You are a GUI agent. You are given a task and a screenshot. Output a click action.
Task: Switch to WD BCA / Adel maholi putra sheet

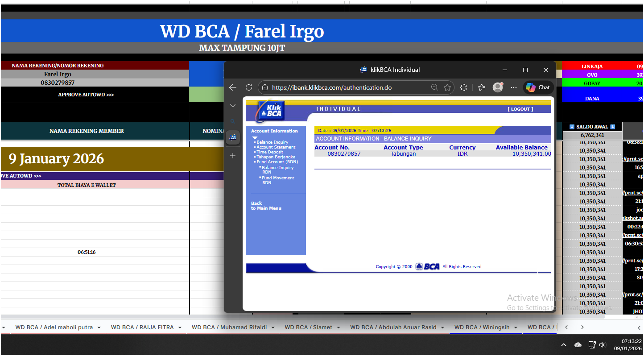click(x=54, y=327)
